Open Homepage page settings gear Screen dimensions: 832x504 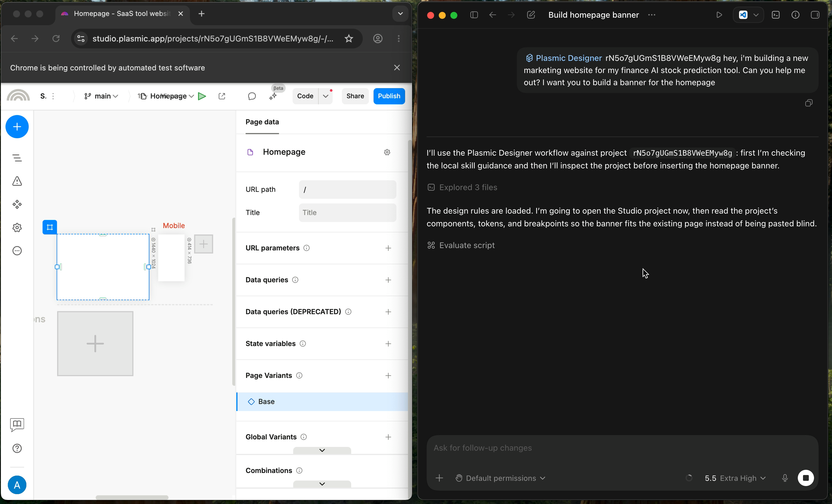click(x=387, y=152)
